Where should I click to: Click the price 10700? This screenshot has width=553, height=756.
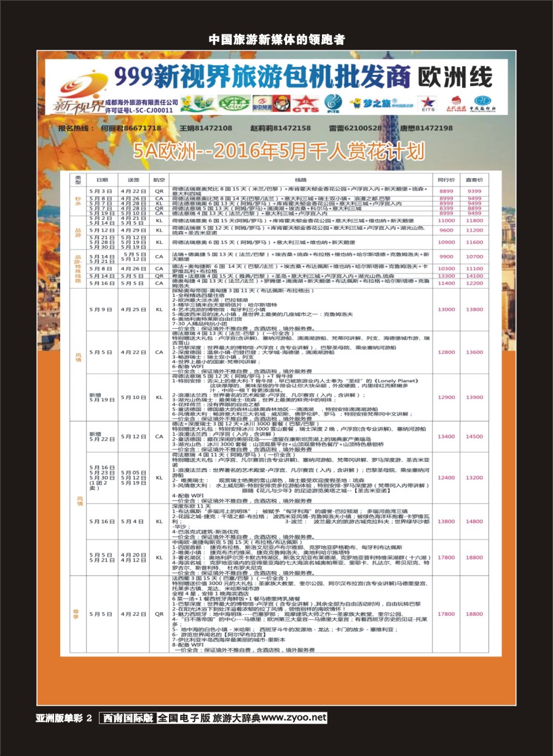[474, 256]
